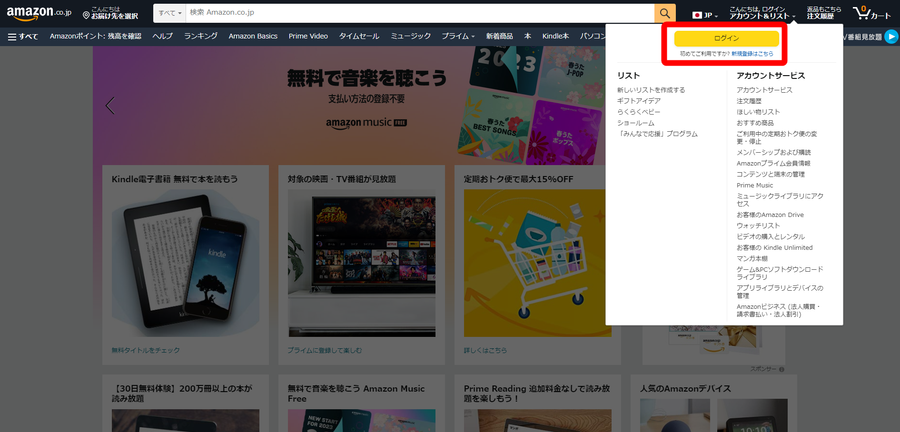
Task: Open コンテンツと端末の管理
Action: pyautogui.click(x=770, y=174)
